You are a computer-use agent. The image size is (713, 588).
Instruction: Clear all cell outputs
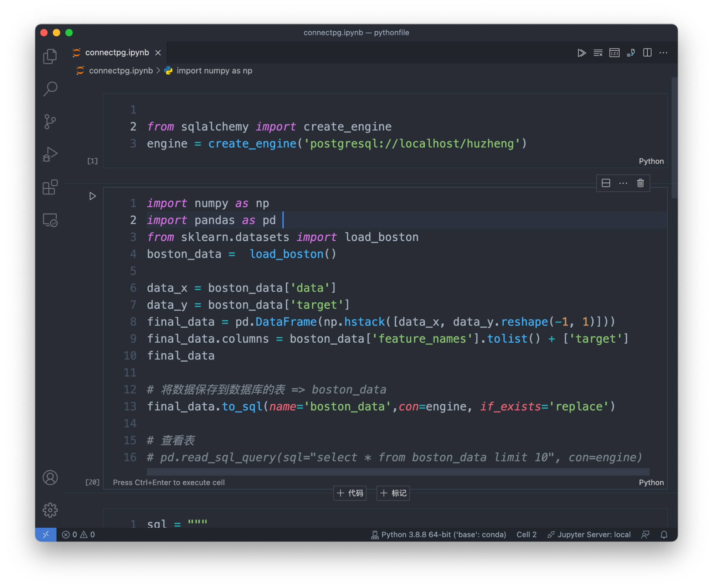click(x=598, y=53)
